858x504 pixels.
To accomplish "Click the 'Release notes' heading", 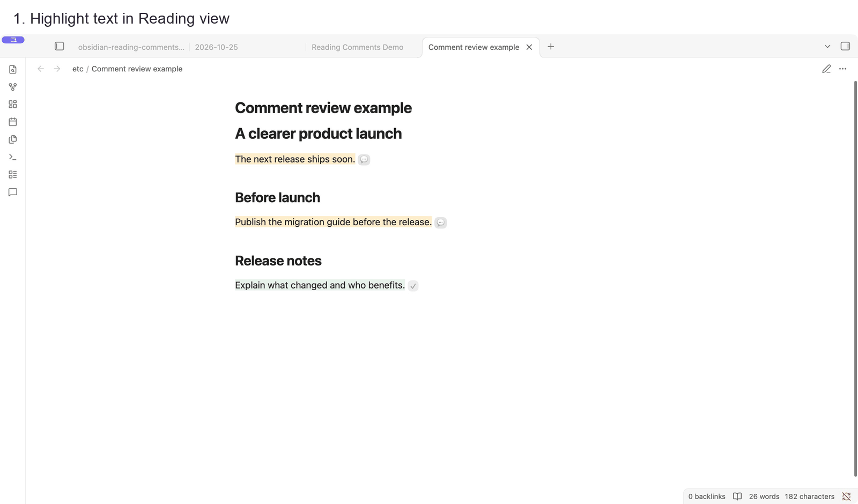I will point(278,261).
